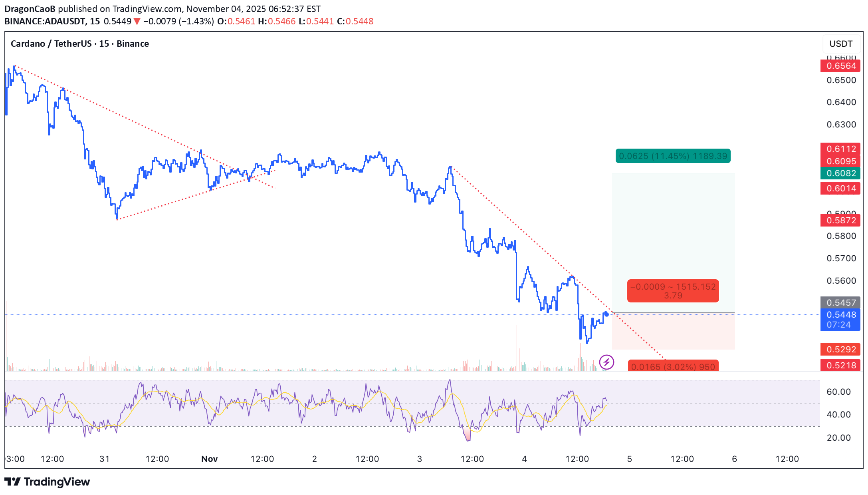This screenshot has width=868, height=495.
Task: Click the 60.00 level on RSI scale
Action: click(838, 392)
